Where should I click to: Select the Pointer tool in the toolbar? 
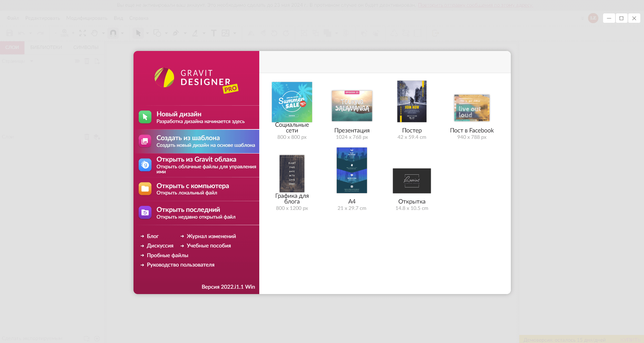pos(138,33)
